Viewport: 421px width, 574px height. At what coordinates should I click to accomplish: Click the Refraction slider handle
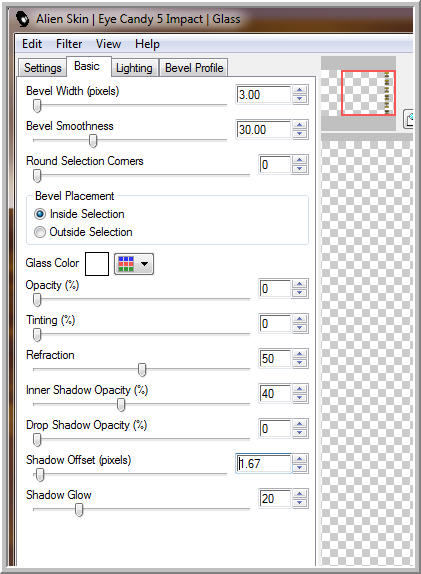[142, 369]
